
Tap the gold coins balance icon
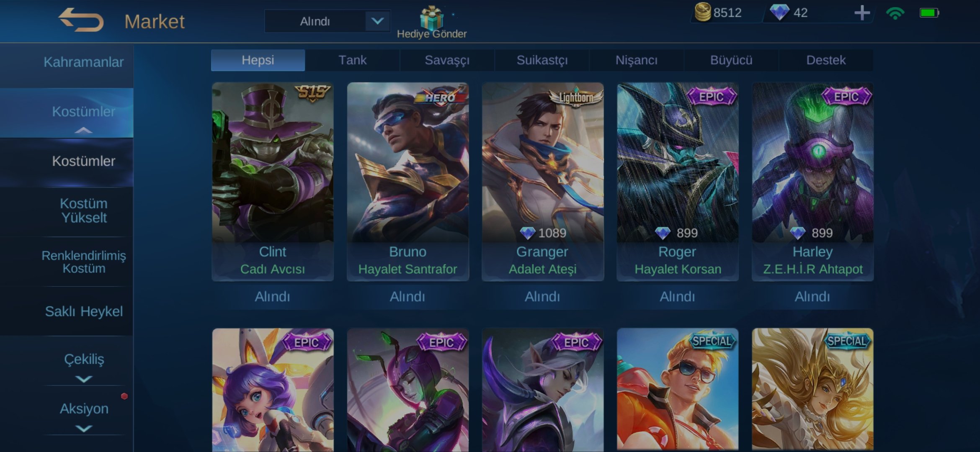pos(703,12)
